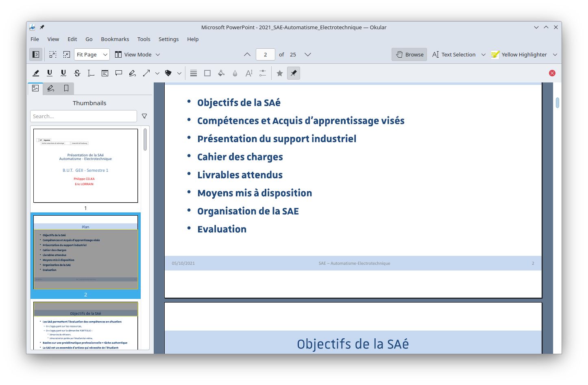
Task: Open the Bookmarks menu
Action: (x=115, y=39)
